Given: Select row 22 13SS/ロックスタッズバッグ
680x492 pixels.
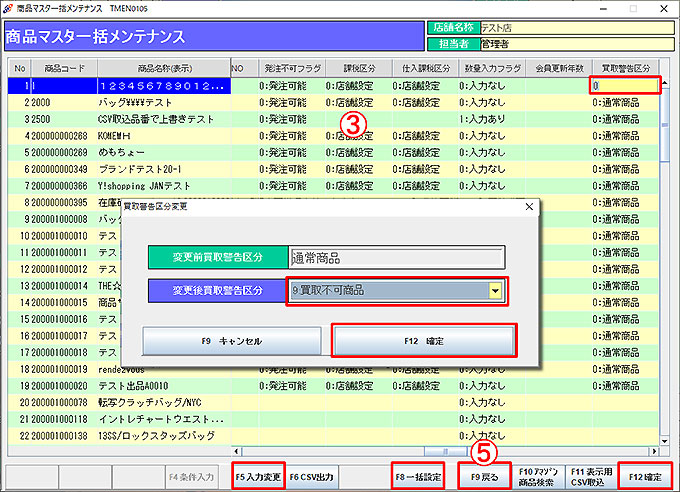Looking at the screenshot, I should pos(165,437).
